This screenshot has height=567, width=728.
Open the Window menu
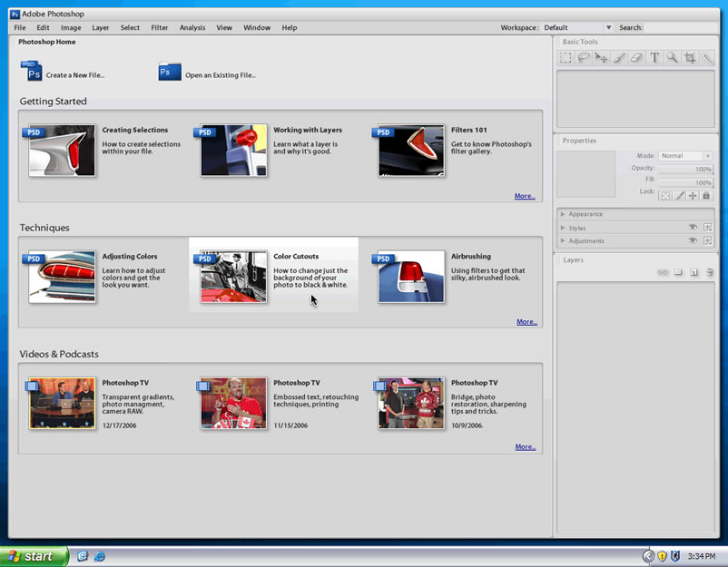(257, 28)
